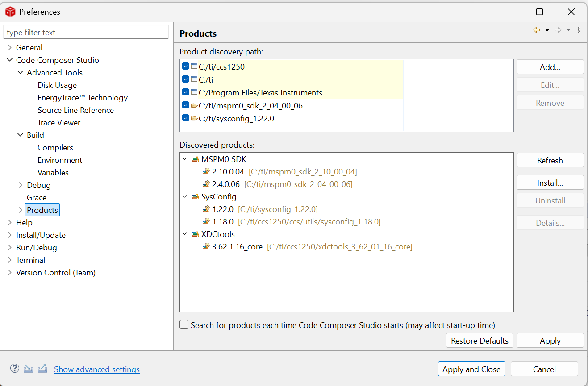Collapse the MSPM0 SDK product group
588x386 pixels.
pos(185,159)
